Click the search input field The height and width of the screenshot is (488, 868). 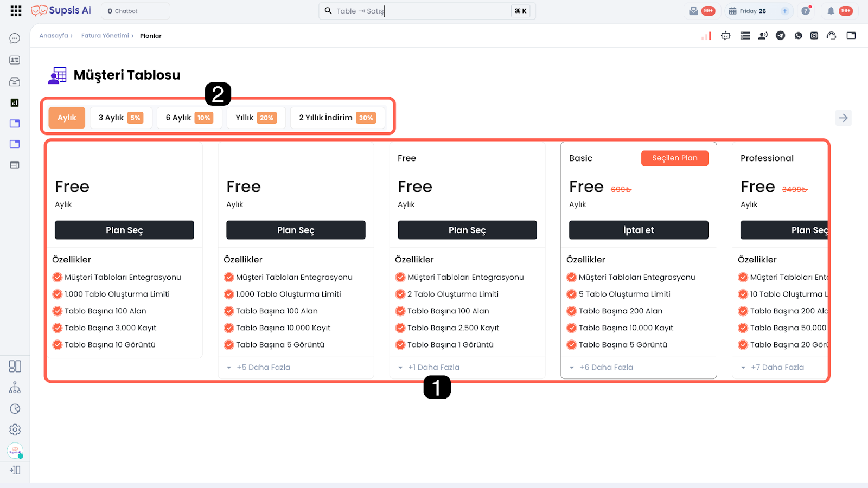[418, 11]
